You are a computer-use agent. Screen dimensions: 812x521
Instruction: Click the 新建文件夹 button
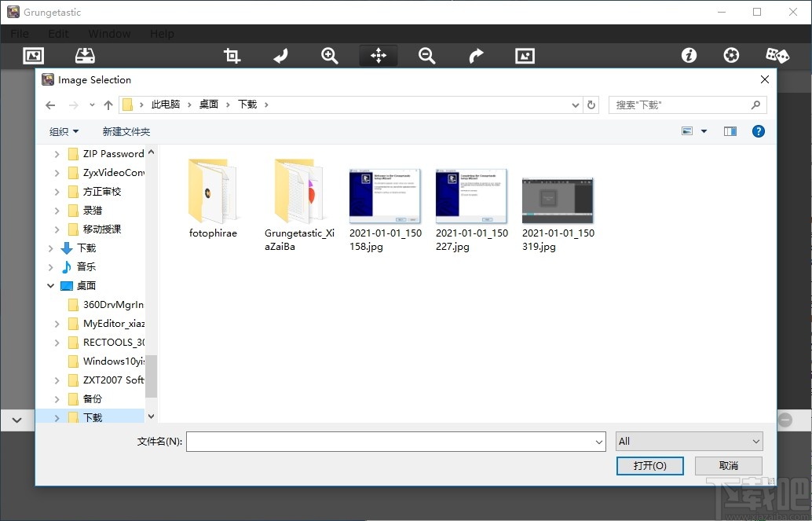(x=126, y=131)
